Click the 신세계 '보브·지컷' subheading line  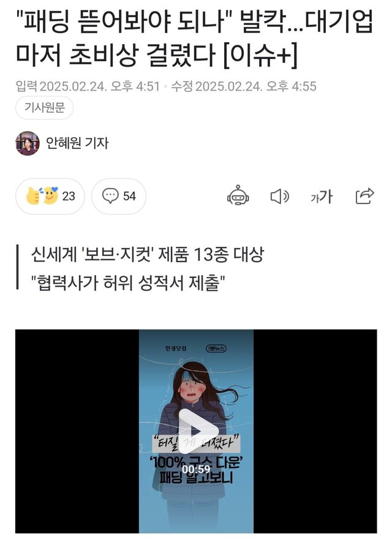click(x=148, y=255)
